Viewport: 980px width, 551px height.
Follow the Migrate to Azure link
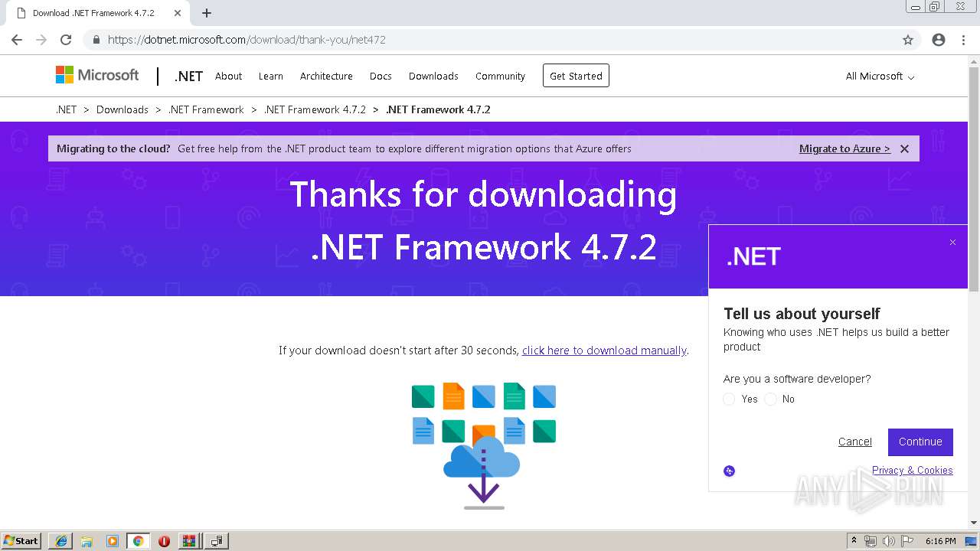(x=844, y=148)
